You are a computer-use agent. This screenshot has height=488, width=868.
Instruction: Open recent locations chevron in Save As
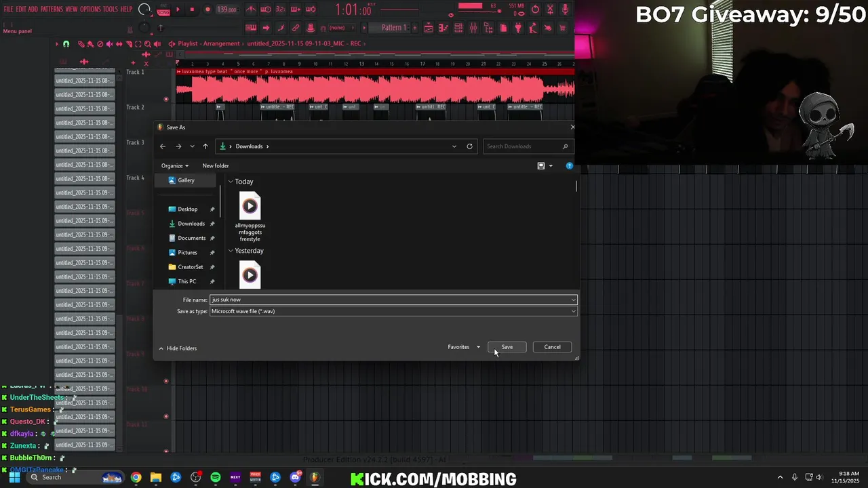point(193,146)
